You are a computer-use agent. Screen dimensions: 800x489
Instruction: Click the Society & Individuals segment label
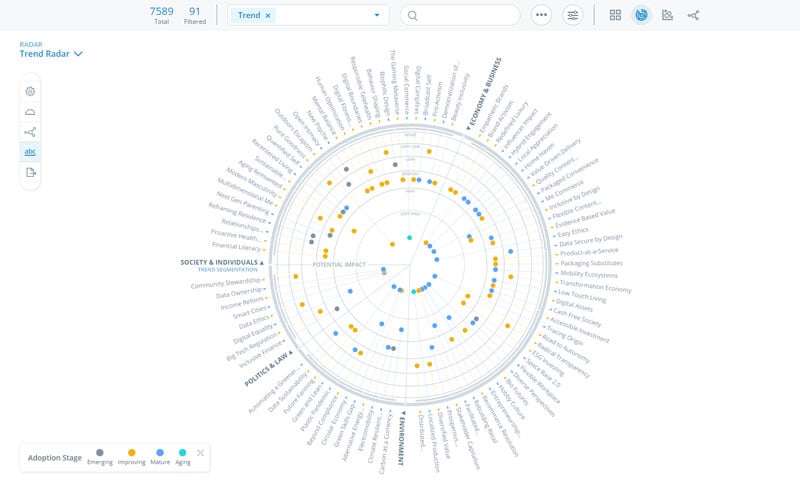coord(221,262)
